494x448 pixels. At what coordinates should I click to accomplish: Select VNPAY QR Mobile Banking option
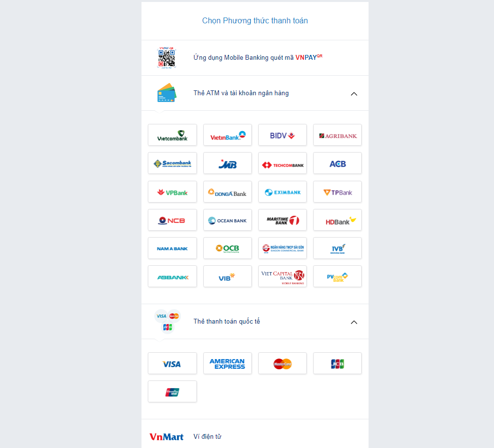tap(255, 58)
